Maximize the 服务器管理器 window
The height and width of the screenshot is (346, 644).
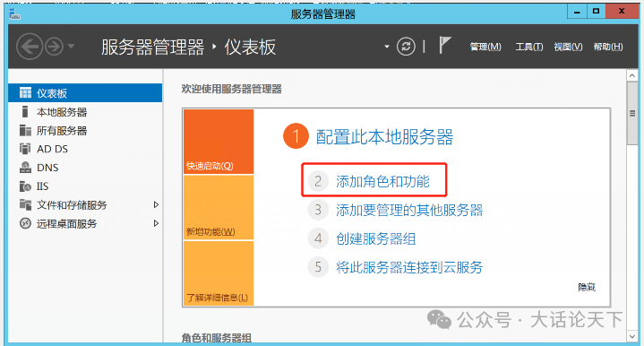pyautogui.click(x=596, y=12)
